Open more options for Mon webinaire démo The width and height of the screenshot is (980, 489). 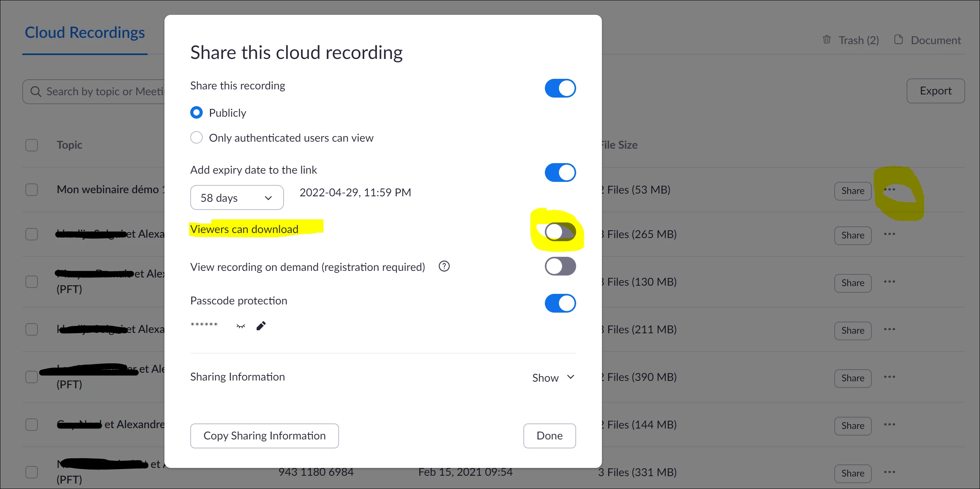(x=889, y=190)
